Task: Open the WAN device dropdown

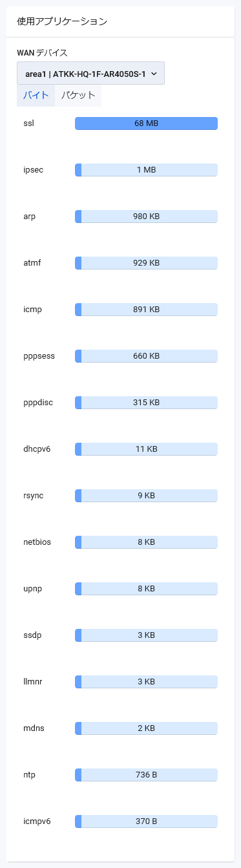Action: tap(91, 74)
